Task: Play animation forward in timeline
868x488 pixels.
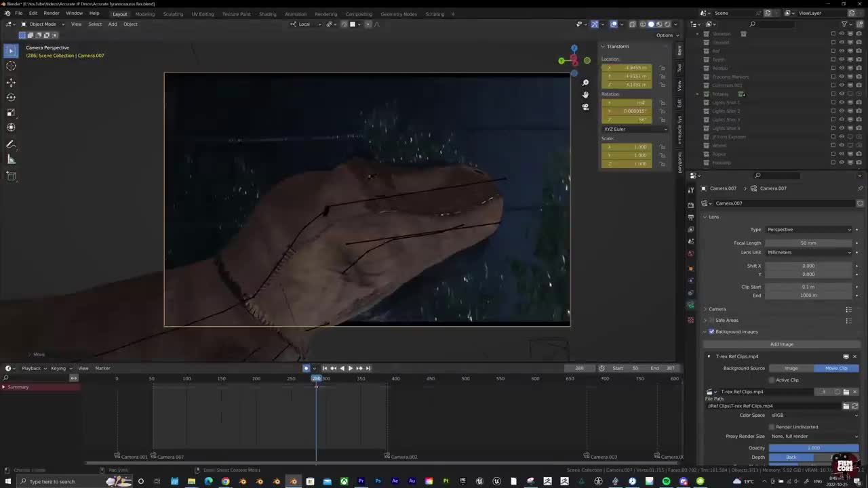Action: click(350, 368)
